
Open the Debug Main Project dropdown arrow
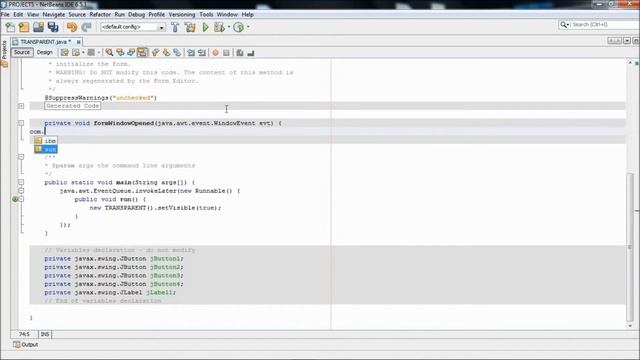click(229, 27)
